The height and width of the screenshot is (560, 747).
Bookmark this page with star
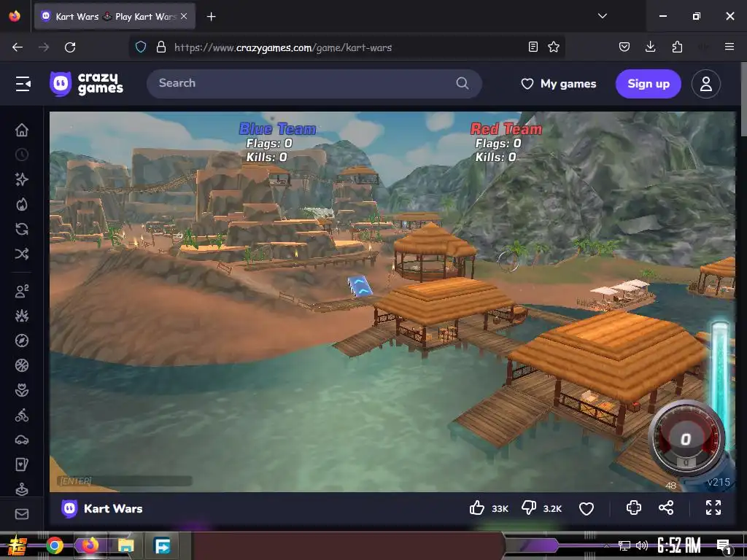[x=554, y=47]
